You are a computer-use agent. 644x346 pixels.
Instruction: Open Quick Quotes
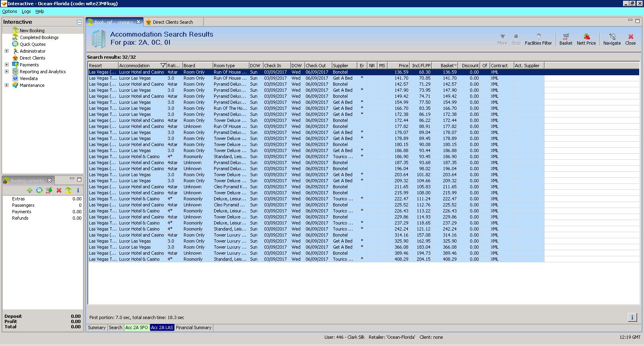coord(33,44)
